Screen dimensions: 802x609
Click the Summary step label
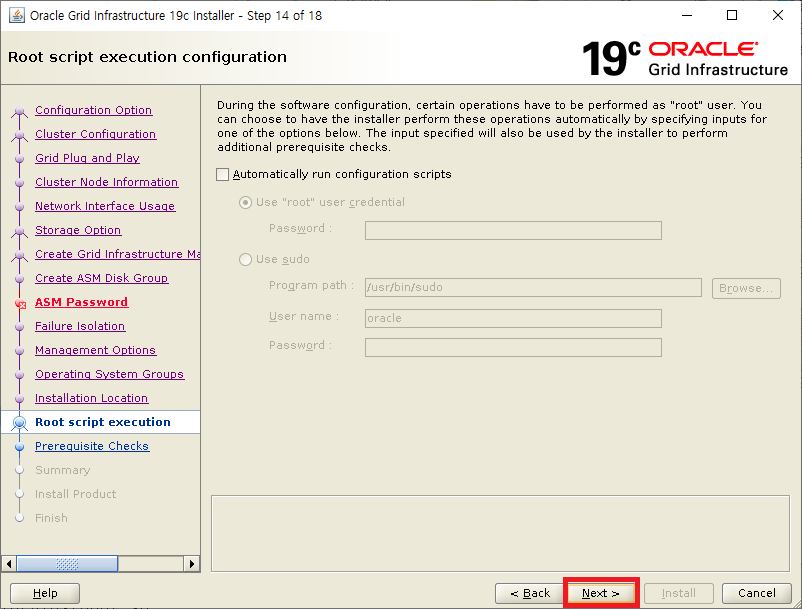click(x=62, y=470)
